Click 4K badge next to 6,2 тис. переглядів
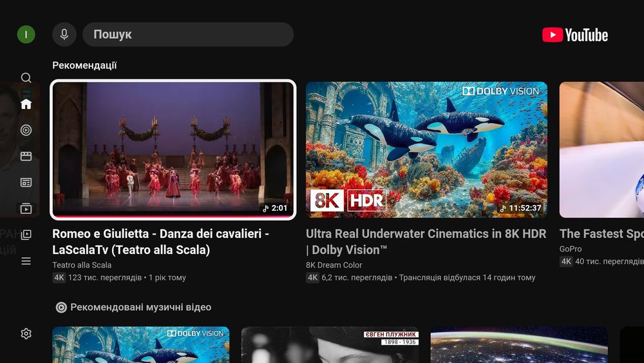644x363 pixels. 312,277
